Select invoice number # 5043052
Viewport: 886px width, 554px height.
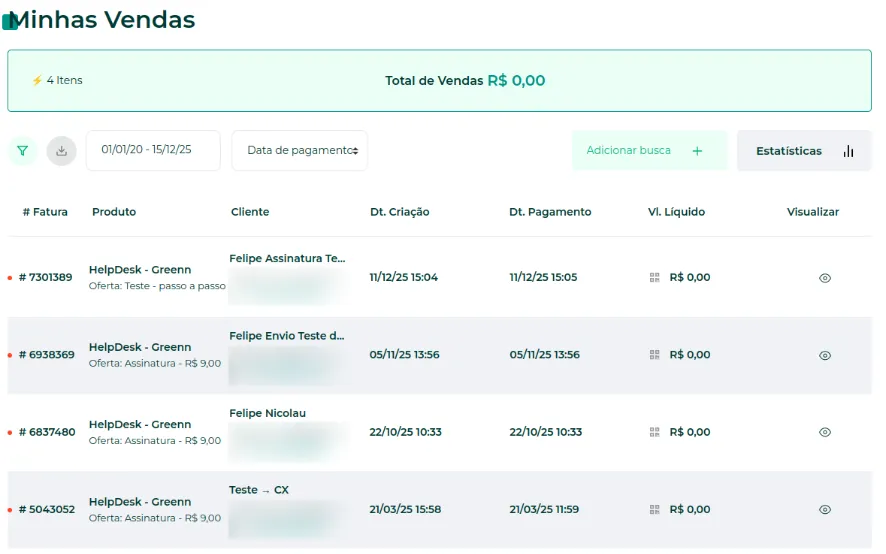[x=46, y=510]
